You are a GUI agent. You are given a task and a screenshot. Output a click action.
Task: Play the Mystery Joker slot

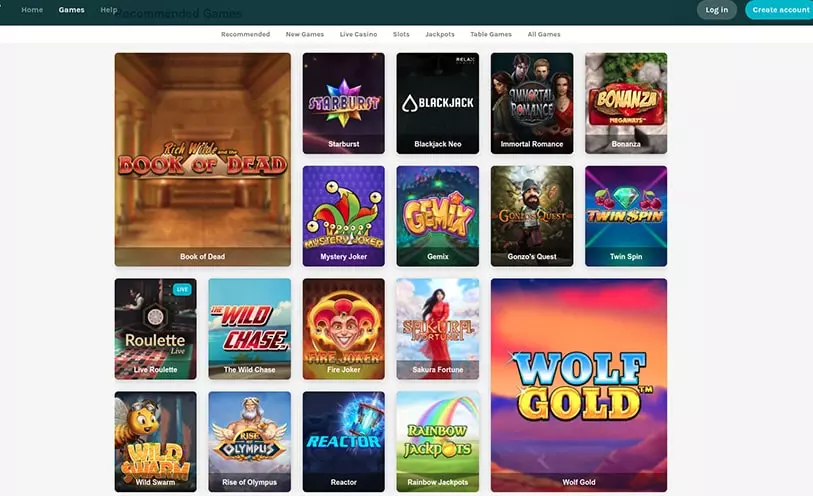point(344,216)
